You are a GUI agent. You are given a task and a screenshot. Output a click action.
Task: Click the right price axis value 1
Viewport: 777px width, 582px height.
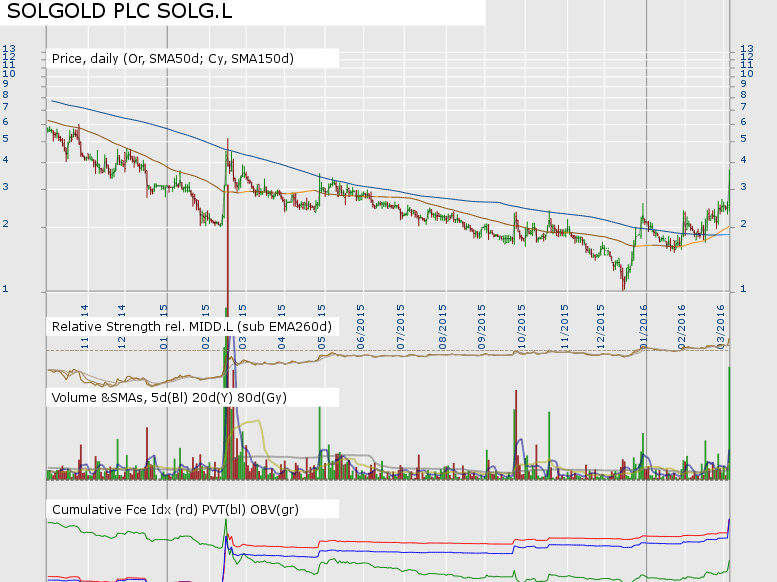coord(743,289)
